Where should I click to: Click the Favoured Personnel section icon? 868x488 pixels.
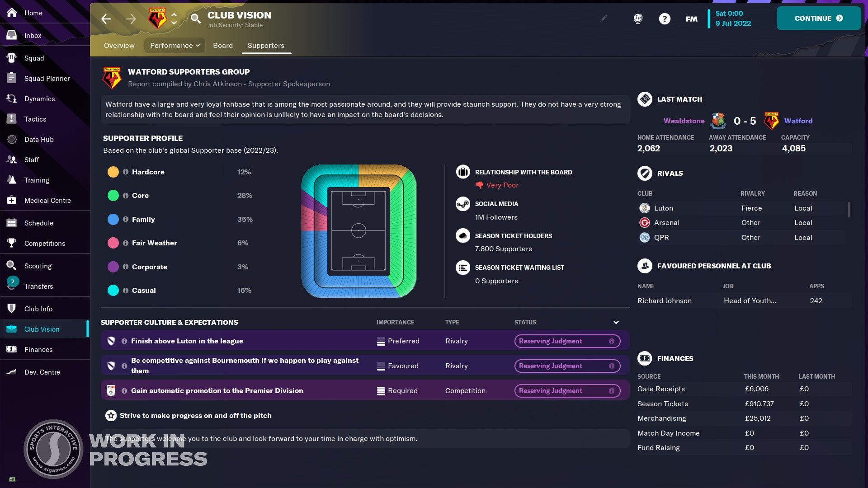point(644,266)
